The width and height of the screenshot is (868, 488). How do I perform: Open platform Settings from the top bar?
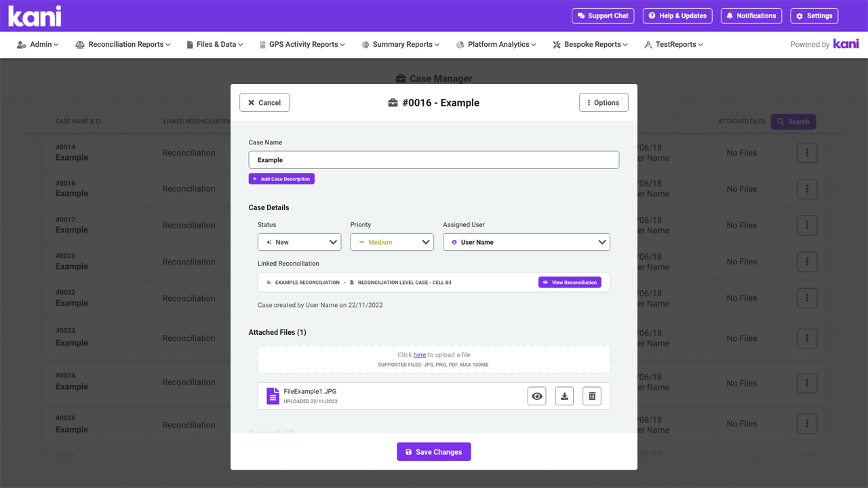814,15
